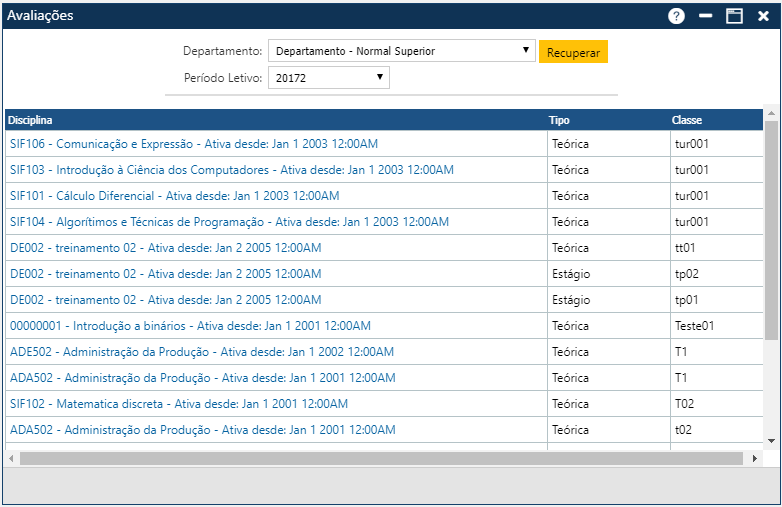Open DE002 treinamento 02 link with class tp01
782x507 pixels.
tap(165, 299)
